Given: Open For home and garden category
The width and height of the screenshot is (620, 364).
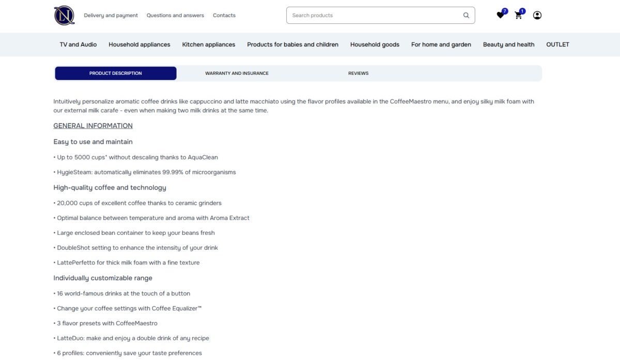Looking at the screenshot, I should (441, 44).
